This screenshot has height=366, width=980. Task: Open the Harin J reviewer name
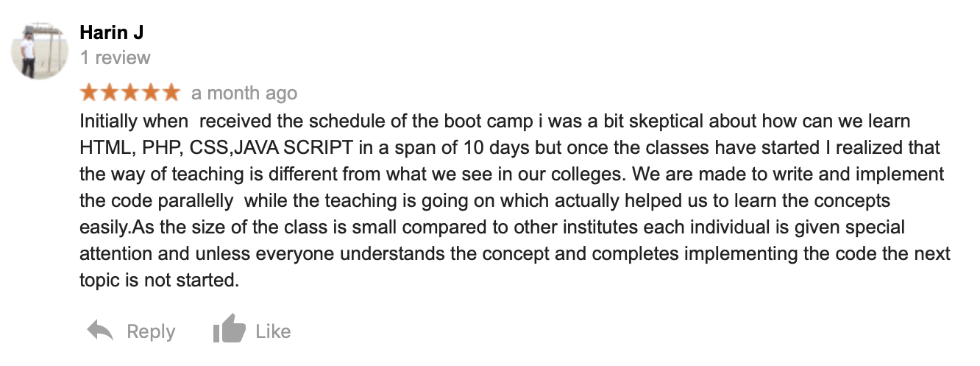coord(113,33)
